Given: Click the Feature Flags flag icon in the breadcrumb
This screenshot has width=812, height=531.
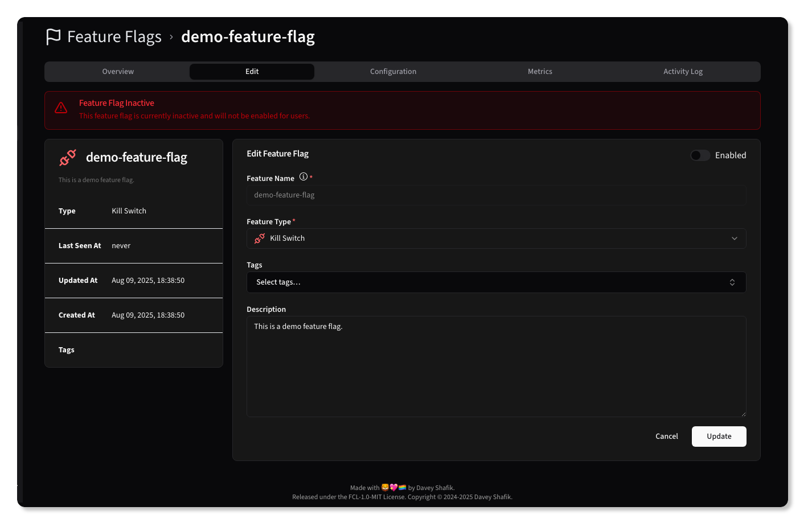Looking at the screenshot, I should pos(53,36).
